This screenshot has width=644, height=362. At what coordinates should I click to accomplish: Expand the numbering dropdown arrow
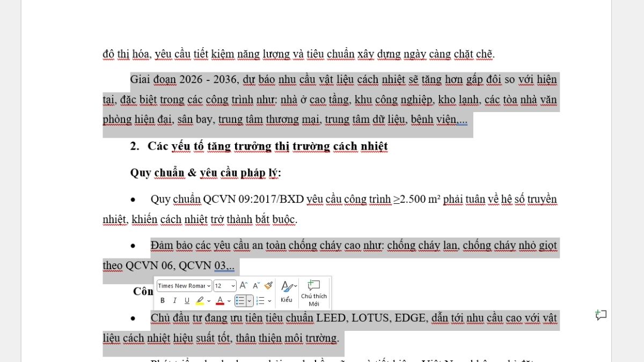point(269,300)
